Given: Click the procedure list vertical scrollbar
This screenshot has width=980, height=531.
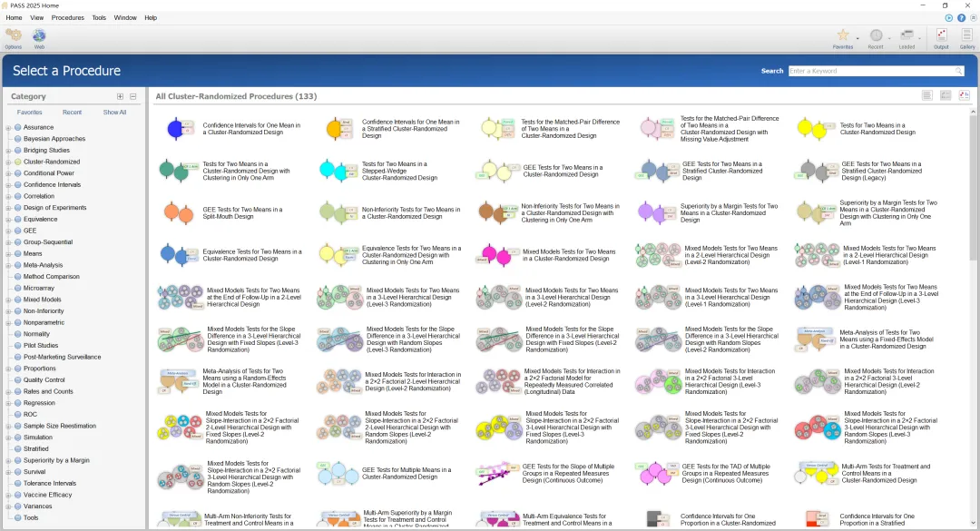Looking at the screenshot, I should (x=973, y=188).
